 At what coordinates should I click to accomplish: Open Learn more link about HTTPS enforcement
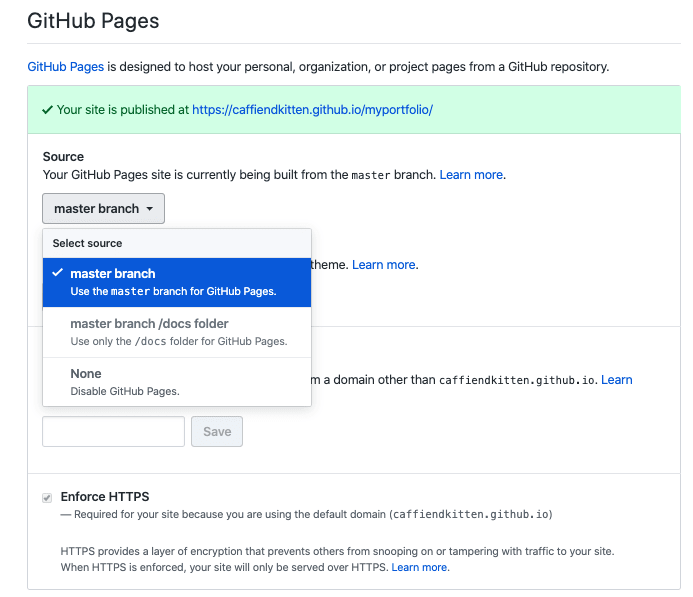[x=419, y=567]
